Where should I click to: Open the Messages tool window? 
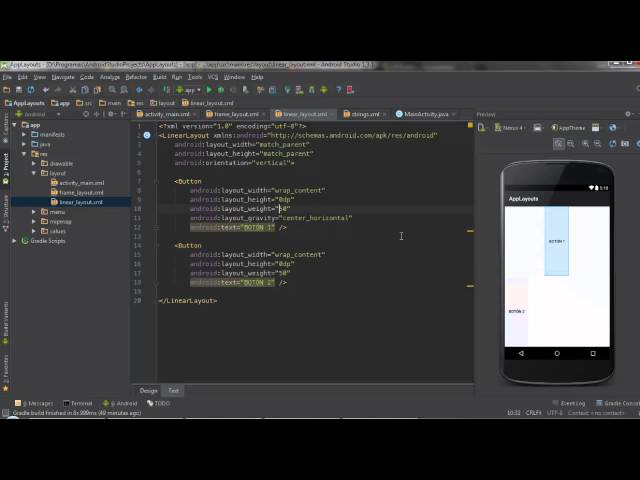pyautogui.click(x=34, y=403)
